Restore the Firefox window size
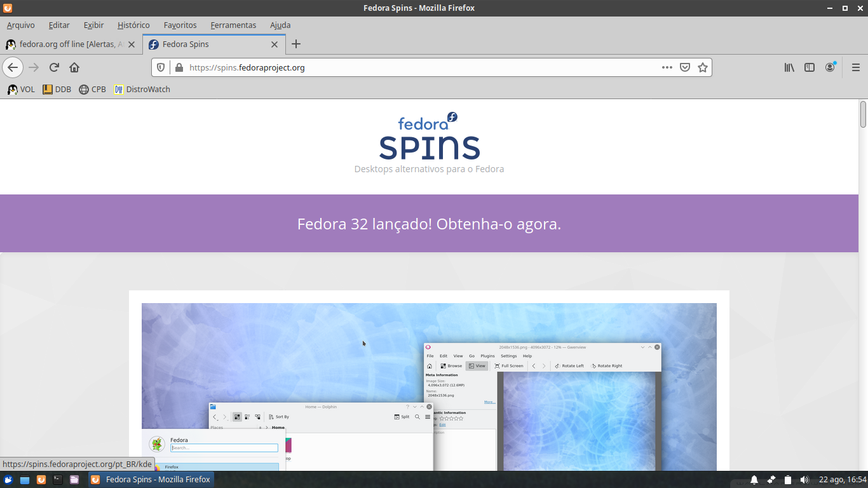868x488 pixels. pos(845,8)
